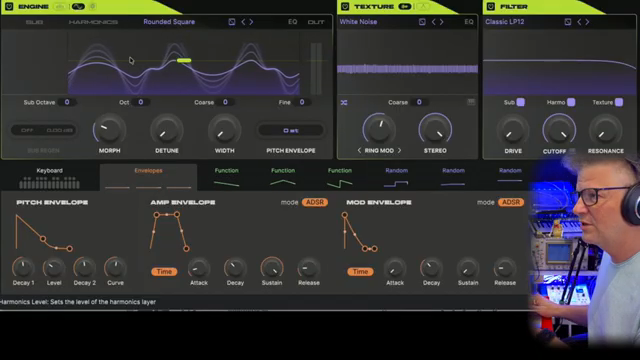
Task: Select previous Ring Mod effect arrow
Action: click(x=359, y=151)
